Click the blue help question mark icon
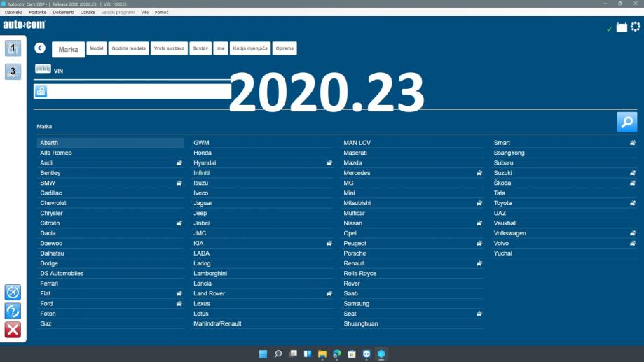Image resolution: width=644 pixels, height=362 pixels. pos(13,311)
